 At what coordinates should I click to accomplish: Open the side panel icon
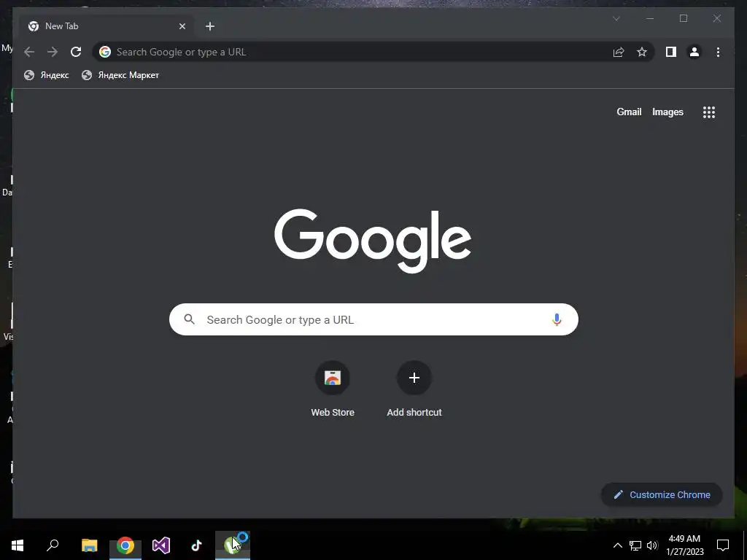pyautogui.click(x=671, y=52)
